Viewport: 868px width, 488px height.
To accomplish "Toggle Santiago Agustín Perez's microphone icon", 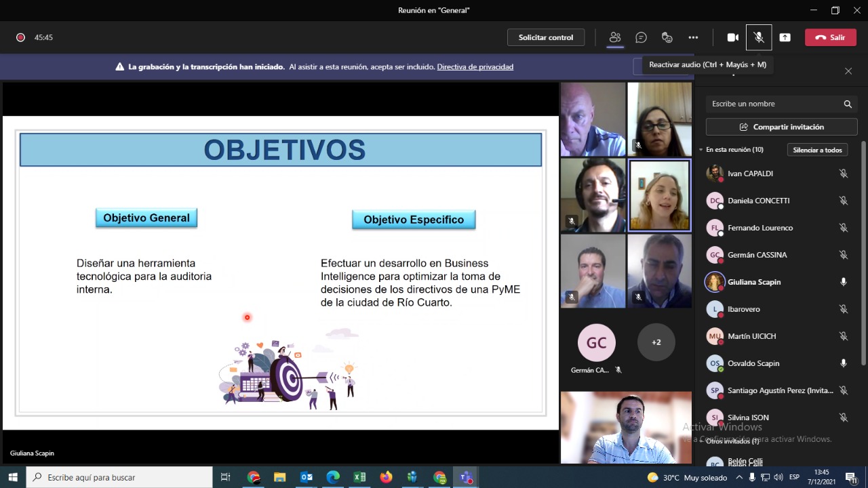I will [x=844, y=390].
